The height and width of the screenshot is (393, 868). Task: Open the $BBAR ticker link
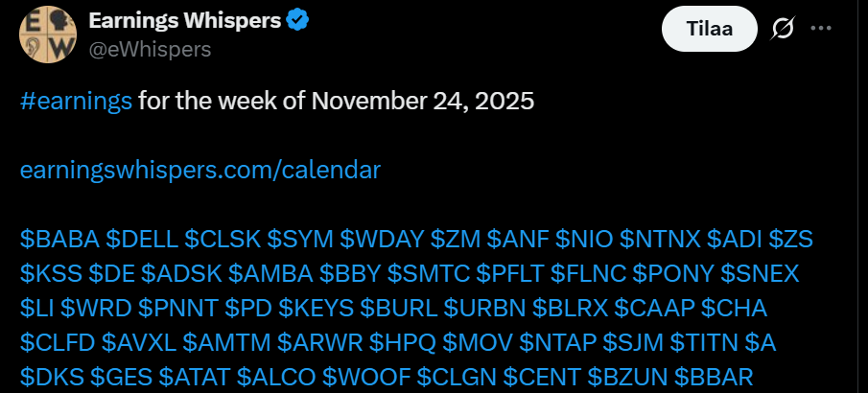point(714,378)
